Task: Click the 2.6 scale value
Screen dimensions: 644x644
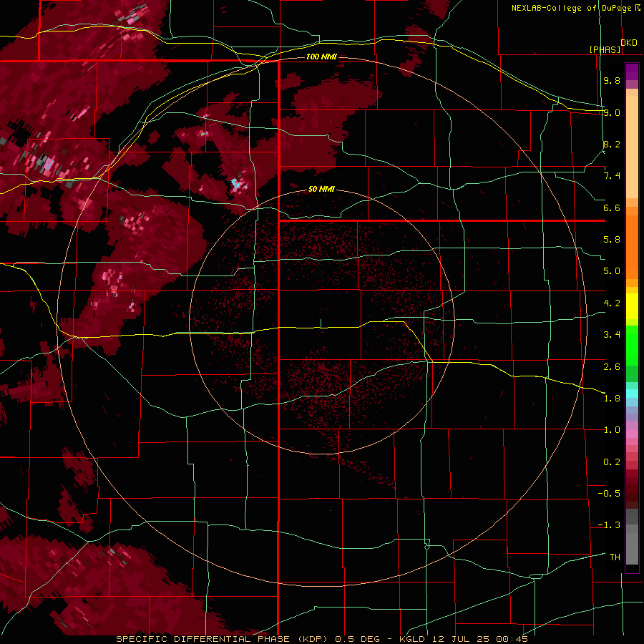Action: click(x=612, y=367)
